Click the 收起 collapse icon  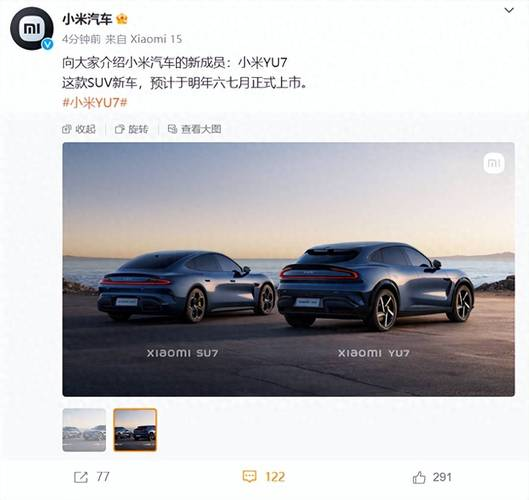click(67, 129)
